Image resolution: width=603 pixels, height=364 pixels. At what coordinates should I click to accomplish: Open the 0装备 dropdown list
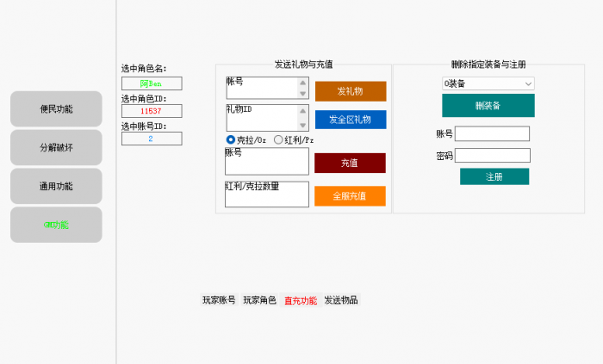coord(488,83)
